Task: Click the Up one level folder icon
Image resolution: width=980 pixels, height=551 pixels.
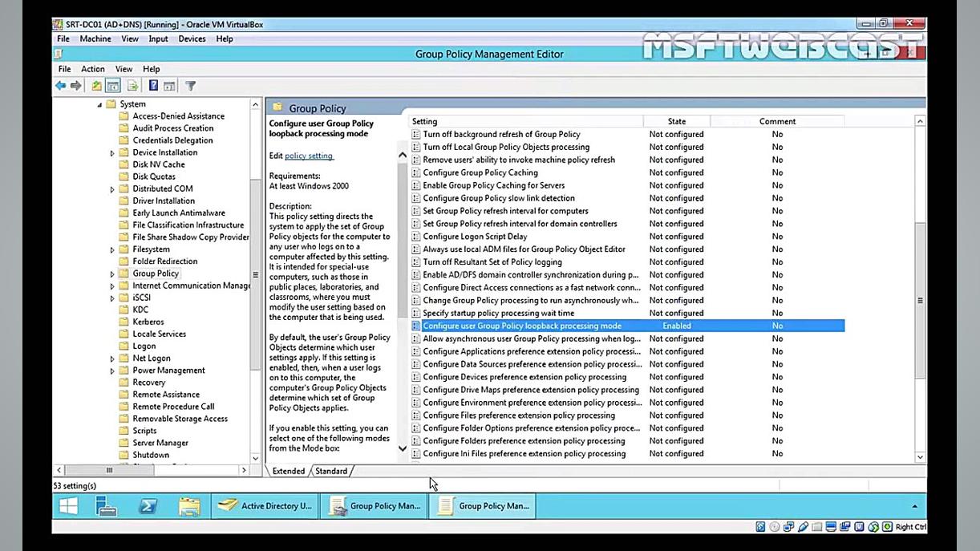Action: tap(96, 86)
